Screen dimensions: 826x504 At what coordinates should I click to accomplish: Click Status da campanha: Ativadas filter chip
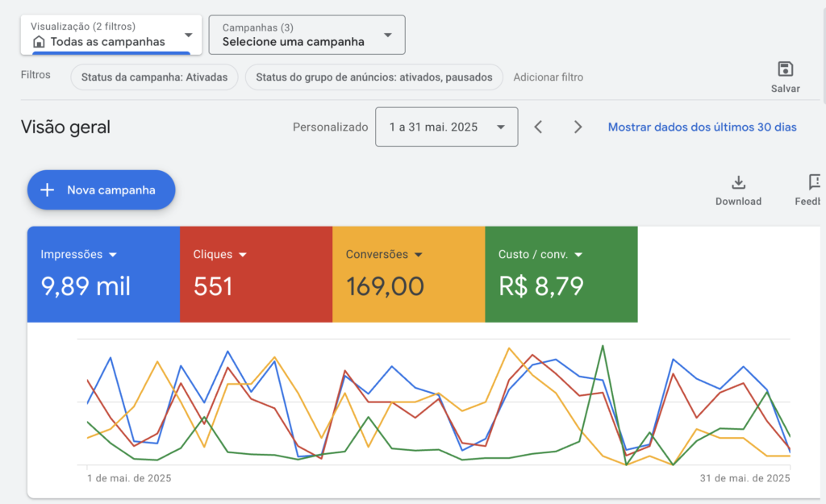point(154,77)
